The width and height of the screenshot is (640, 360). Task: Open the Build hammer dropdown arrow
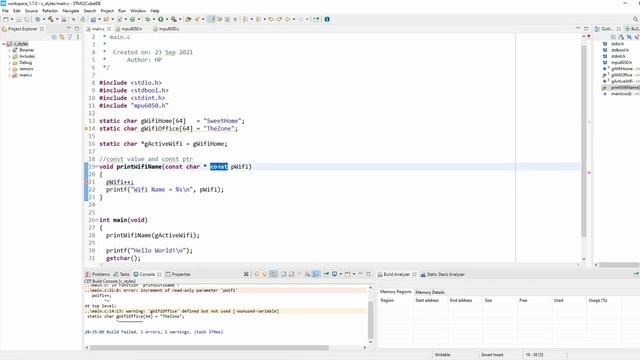57,19
